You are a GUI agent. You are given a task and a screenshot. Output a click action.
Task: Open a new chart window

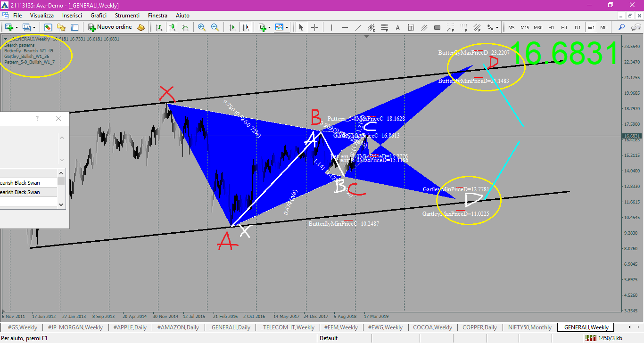point(8,27)
